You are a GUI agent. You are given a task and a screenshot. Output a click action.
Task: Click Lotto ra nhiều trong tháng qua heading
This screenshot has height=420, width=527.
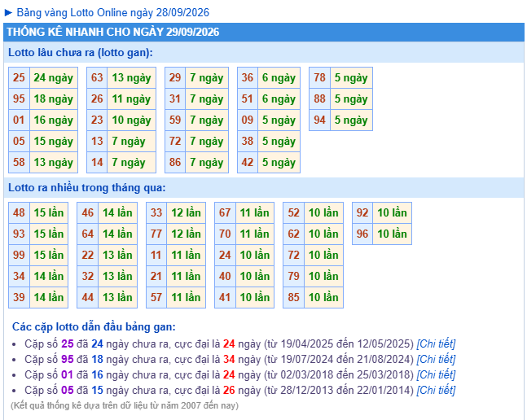click(86, 188)
